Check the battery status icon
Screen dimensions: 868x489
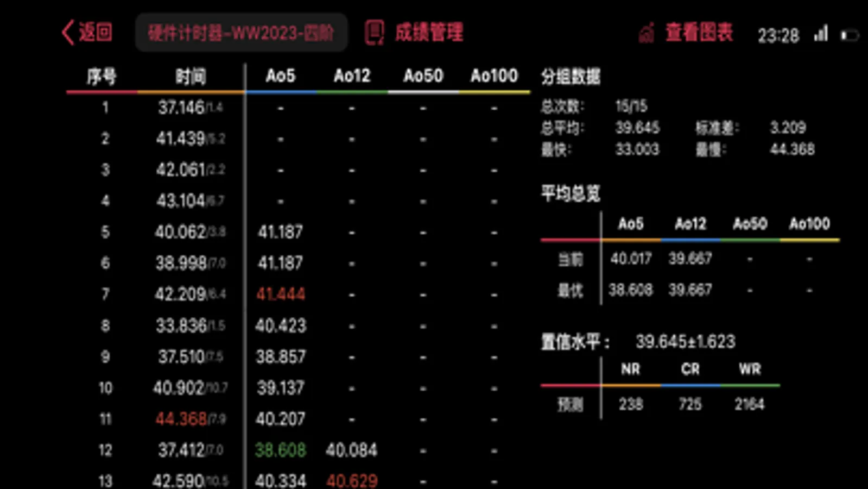click(x=850, y=35)
